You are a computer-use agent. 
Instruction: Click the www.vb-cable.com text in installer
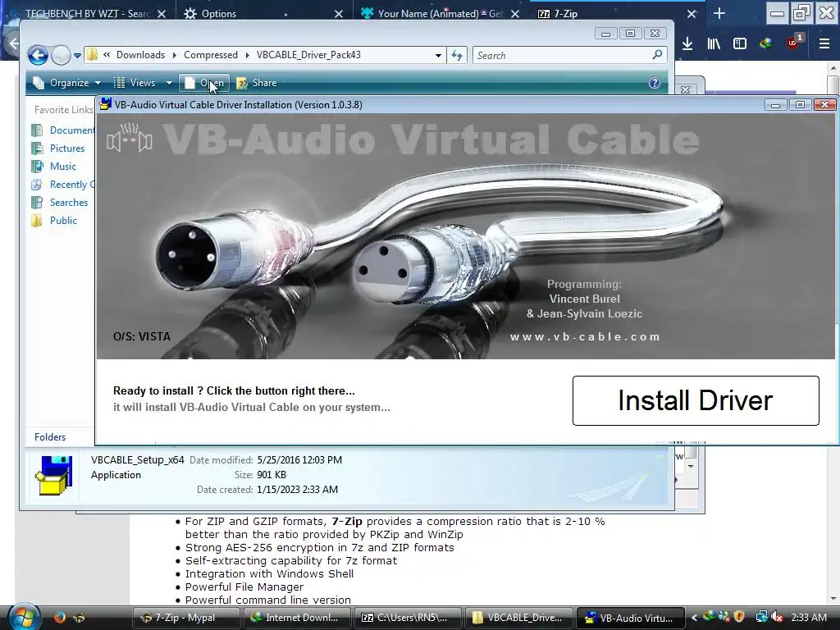(584, 336)
